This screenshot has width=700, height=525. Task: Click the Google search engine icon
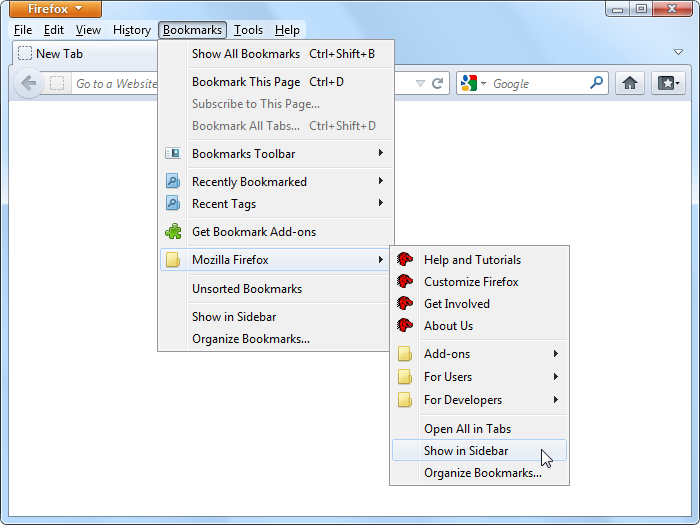coord(469,84)
